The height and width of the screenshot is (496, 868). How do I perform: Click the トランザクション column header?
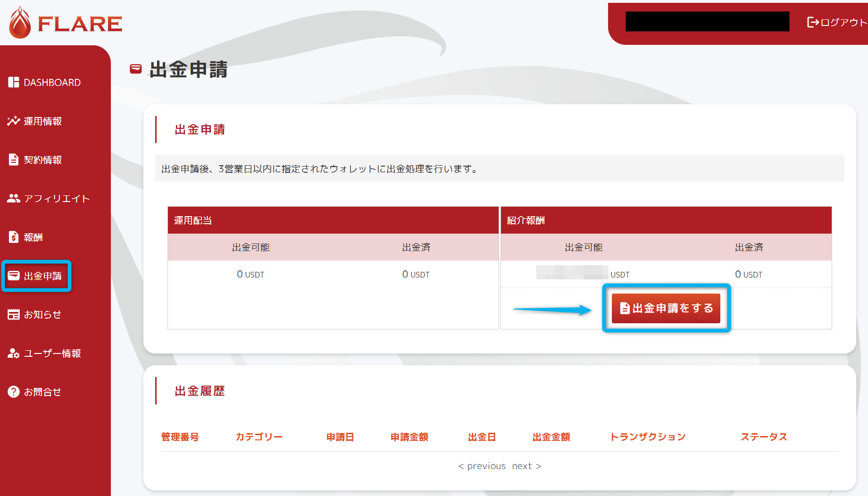tap(648, 437)
